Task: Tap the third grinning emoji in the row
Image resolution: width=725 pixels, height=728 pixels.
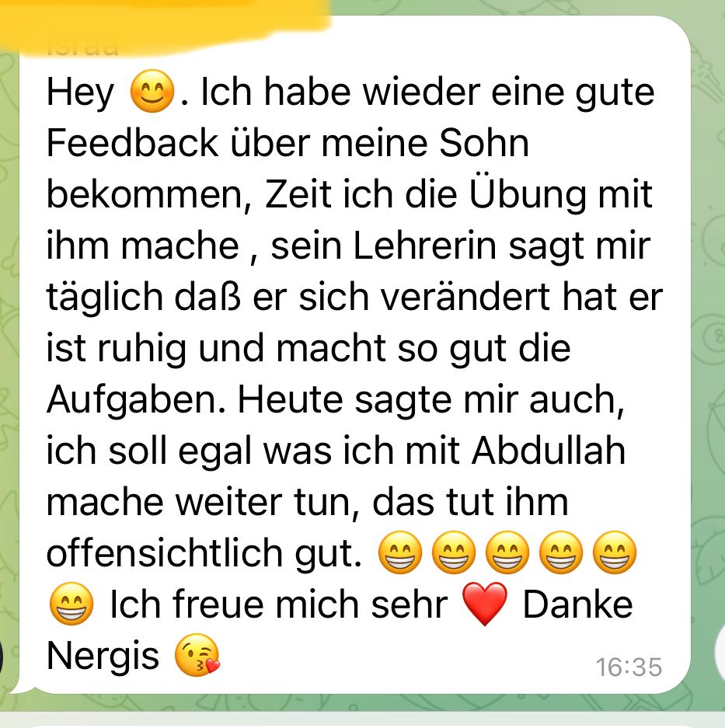Action: point(507,552)
